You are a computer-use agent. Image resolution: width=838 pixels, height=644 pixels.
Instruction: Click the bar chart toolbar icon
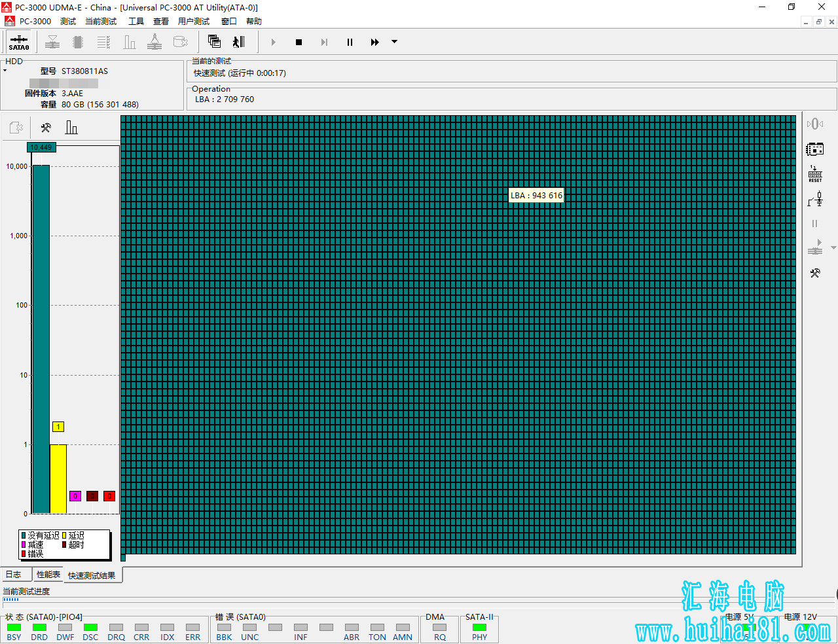(130, 43)
